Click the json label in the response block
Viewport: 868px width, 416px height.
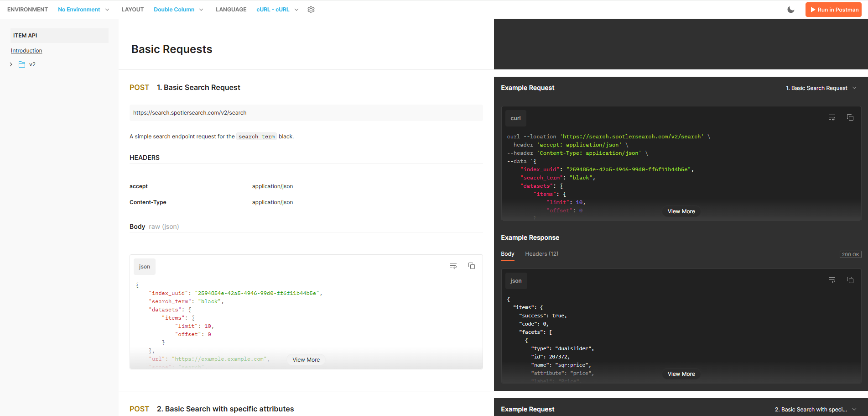(516, 281)
